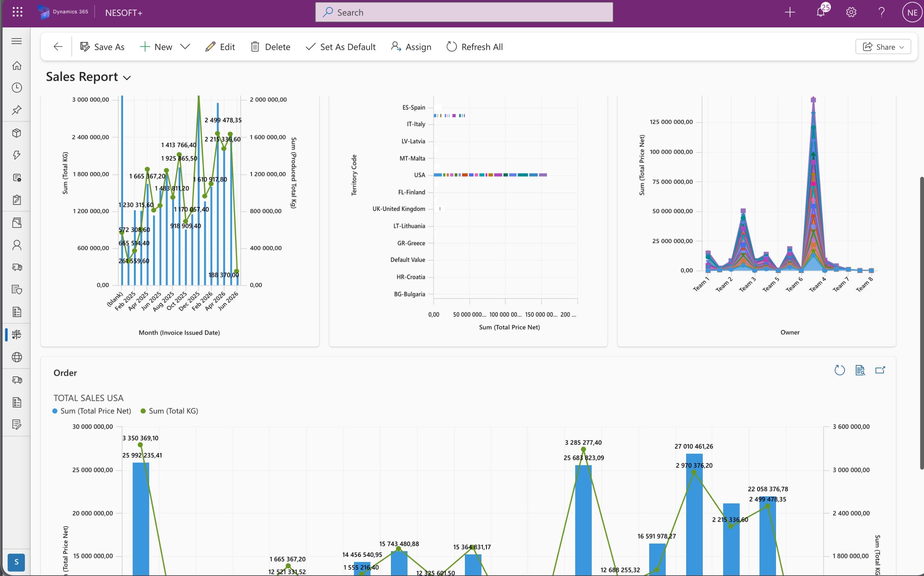Click the vertical page scrollbar thumb
The height and width of the screenshot is (576, 924).
click(x=921, y=323)
